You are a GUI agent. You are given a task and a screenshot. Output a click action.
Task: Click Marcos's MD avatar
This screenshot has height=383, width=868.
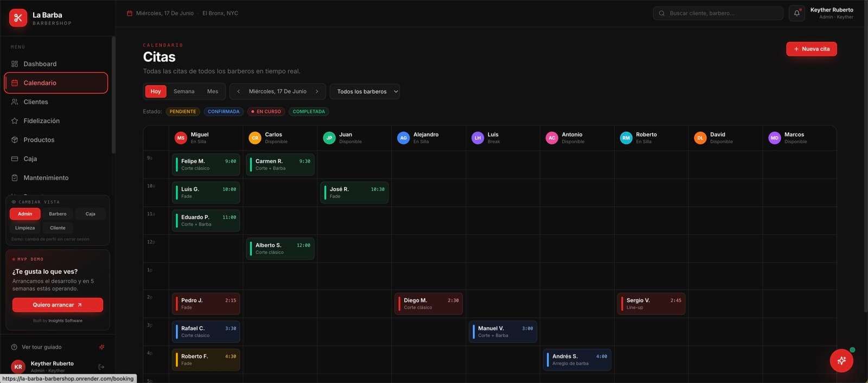tap(774, 138)
